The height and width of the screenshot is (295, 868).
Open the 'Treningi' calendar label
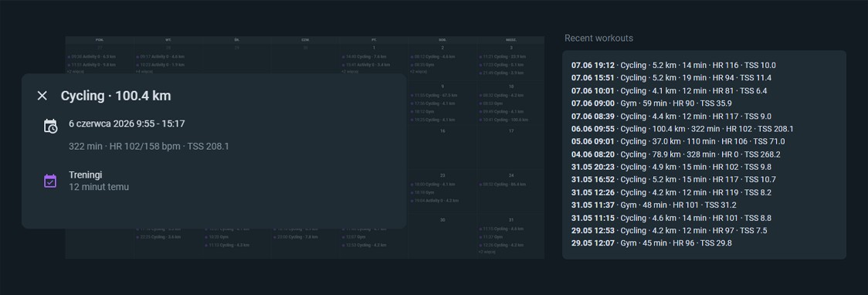click(x=85, y=175)
